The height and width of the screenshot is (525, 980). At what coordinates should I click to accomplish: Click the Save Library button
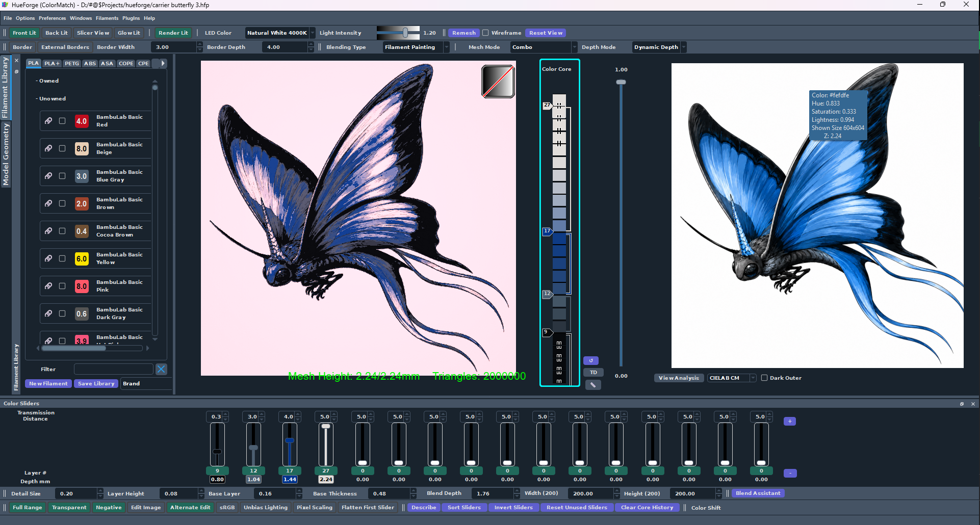(x=96, y=383)
